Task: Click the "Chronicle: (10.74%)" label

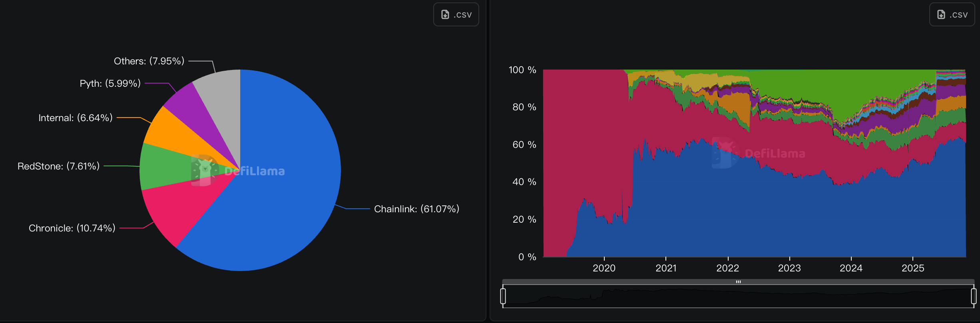Action: [x=72, y=228]
